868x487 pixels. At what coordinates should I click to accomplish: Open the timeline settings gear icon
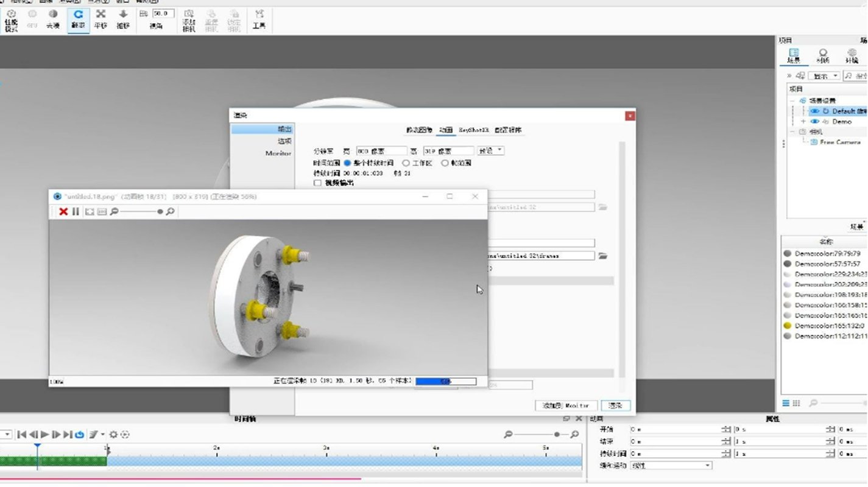(x=113, y=434)
